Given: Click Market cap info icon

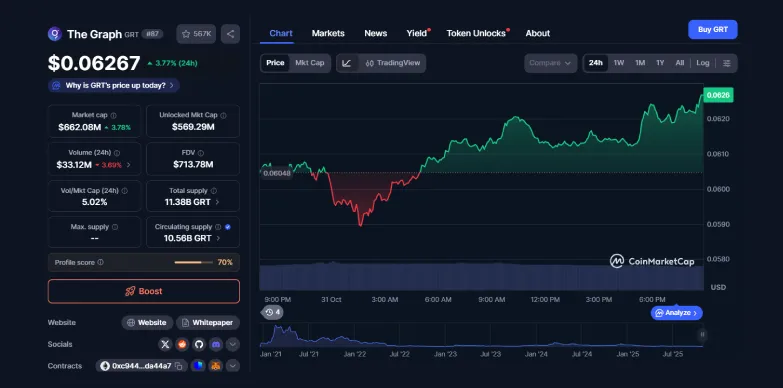Looking at the screenshot, I should pos(113,115).
